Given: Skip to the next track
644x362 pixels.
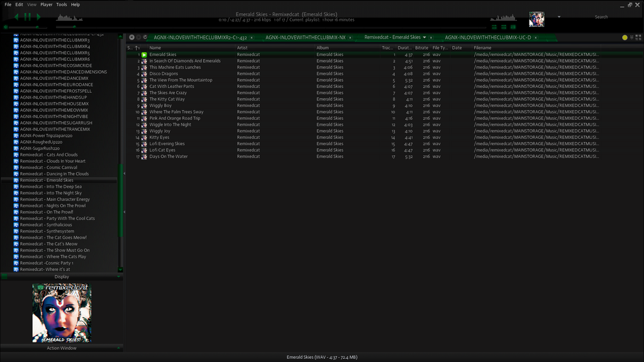Looking at the screenshot, I should coord(38,17).
